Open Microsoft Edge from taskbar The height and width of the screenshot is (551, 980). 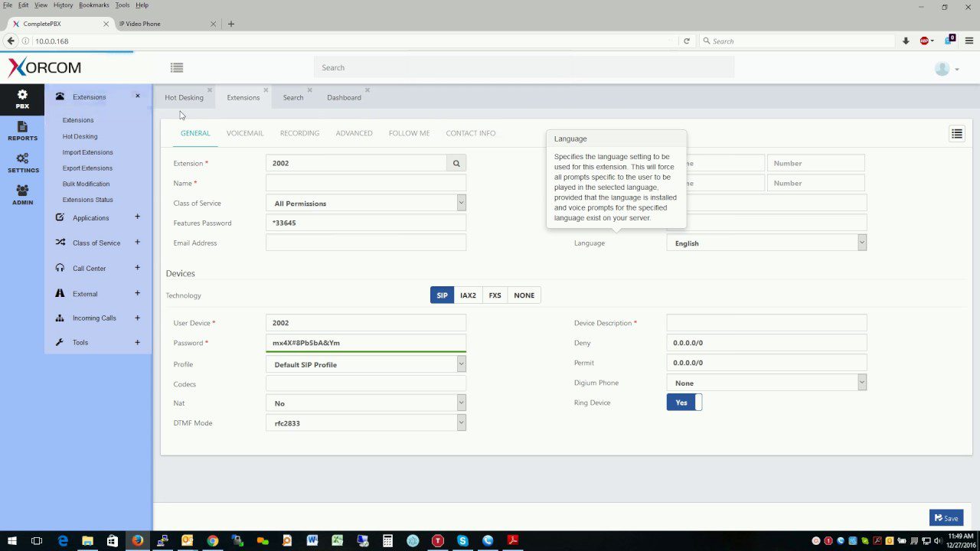pos(63,540)
